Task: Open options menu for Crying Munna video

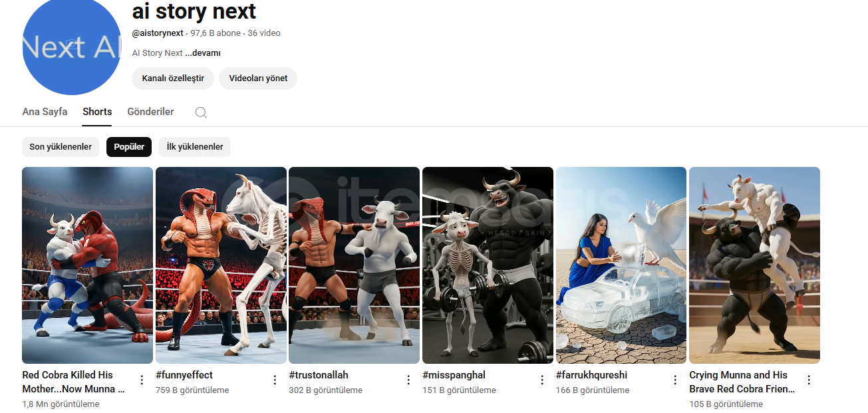Action: tap(809, 380)
